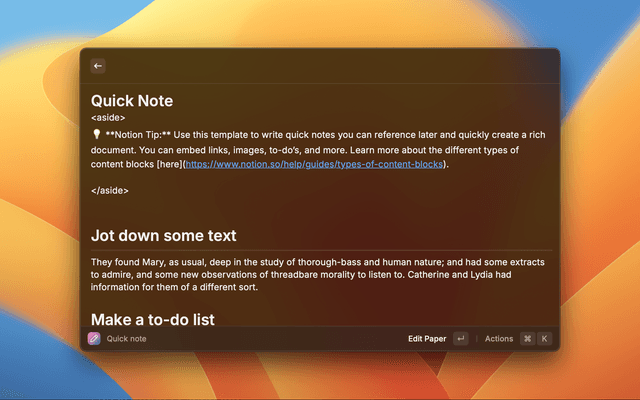The width and height of the screenshot is (640, 400).
Task: Click the closing </aside> tag text
Action: [110, 190]
